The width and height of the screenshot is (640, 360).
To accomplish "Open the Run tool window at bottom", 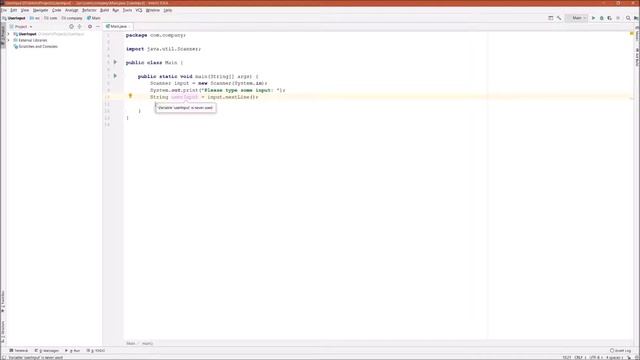I will point(73,351).
